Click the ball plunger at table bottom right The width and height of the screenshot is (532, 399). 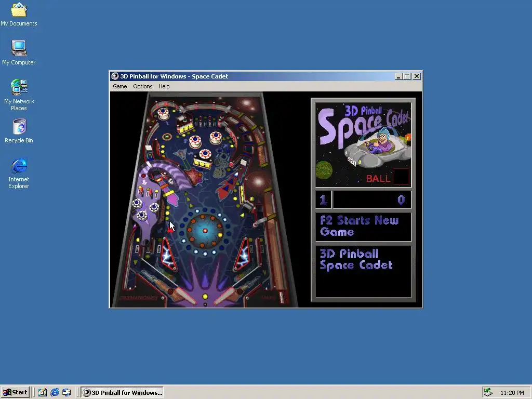281,297
